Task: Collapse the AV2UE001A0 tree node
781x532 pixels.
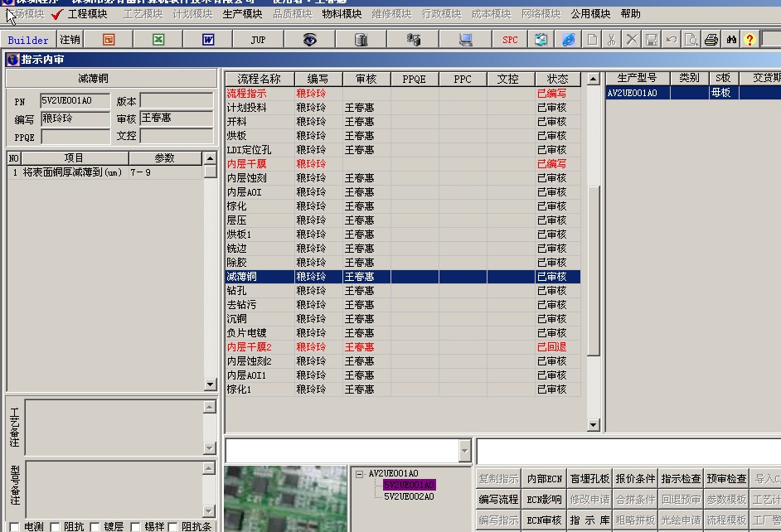Action: [359, 474]
